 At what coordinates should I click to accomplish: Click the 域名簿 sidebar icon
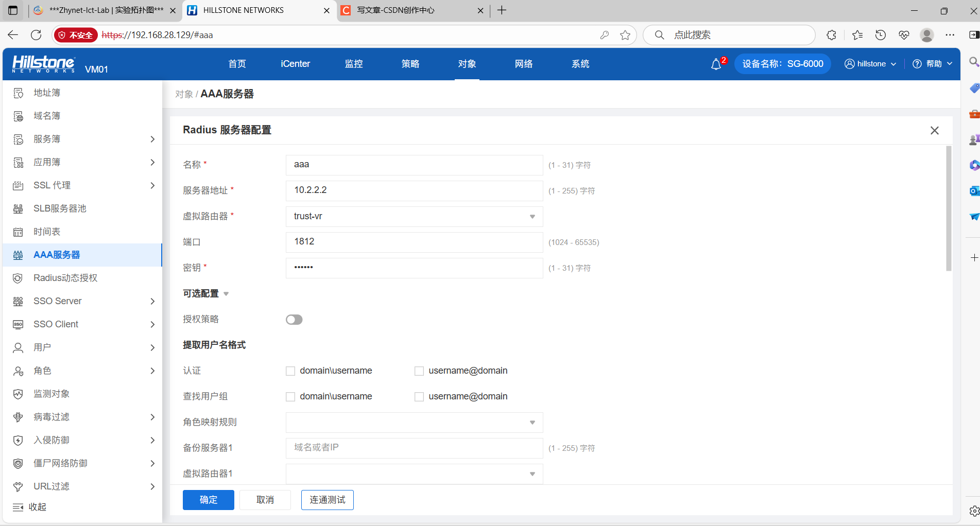(18, 116)
